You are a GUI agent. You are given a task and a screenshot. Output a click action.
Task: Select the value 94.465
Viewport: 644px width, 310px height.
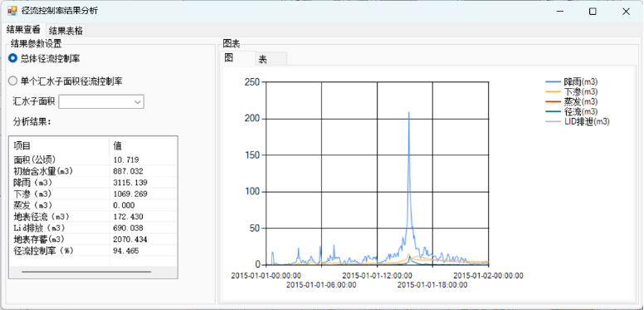[x=125, y=251]
